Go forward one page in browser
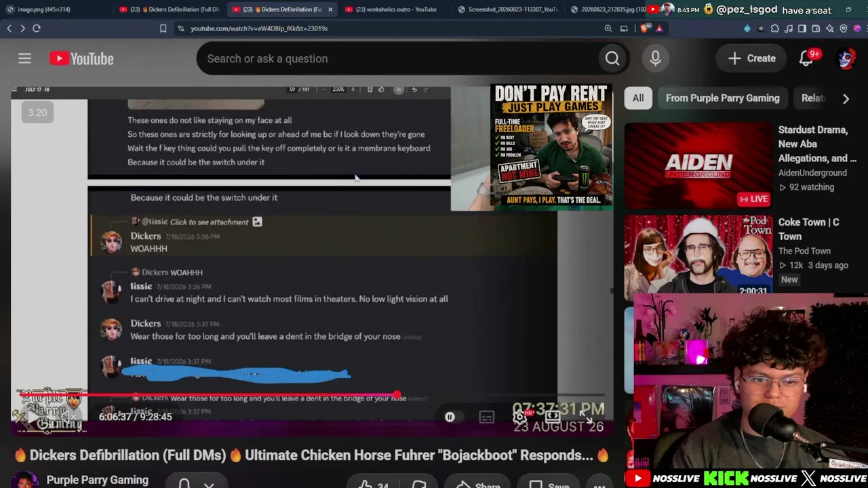868x488 pixels. (22, 28)
